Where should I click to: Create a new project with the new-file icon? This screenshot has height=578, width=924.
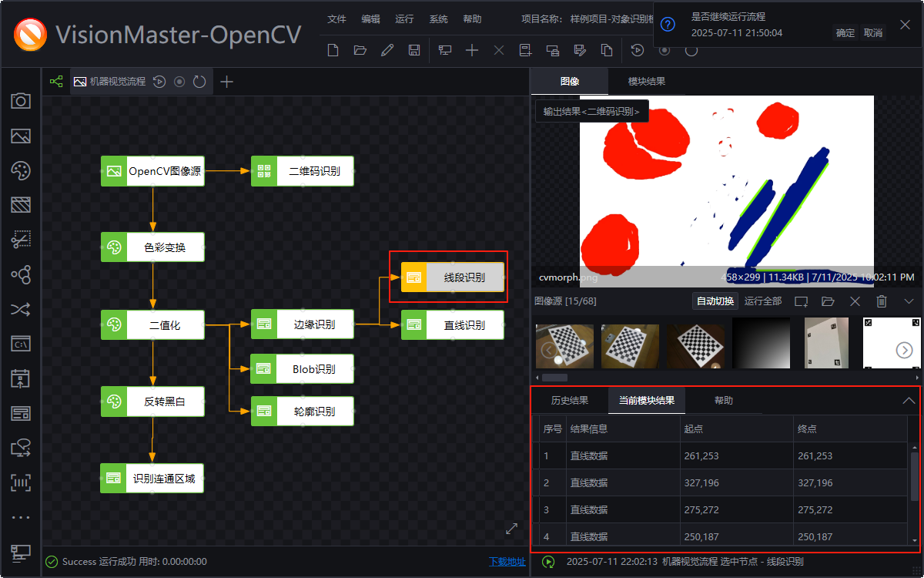pyautogui.click(x=332, y=49)
